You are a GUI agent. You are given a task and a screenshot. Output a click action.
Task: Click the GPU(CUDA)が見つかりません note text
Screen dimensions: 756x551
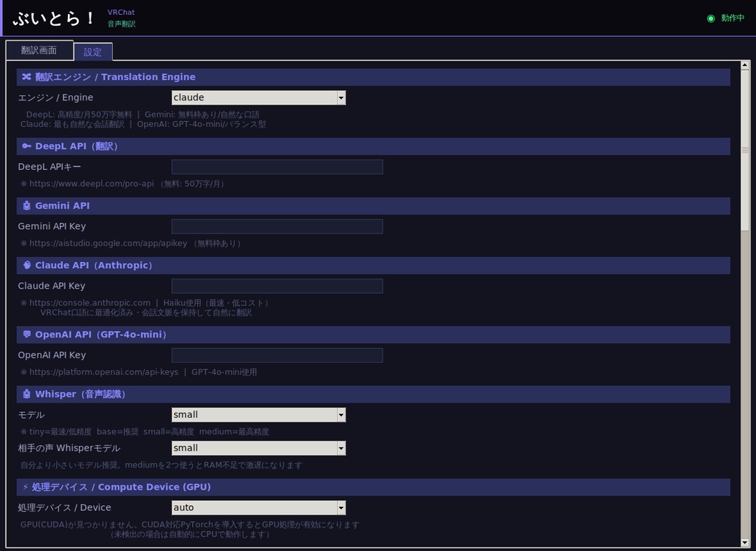(x=190, y=524)
